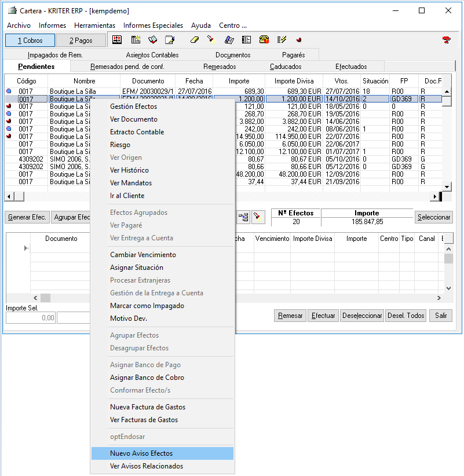The height and width of the screenshot is (476, 464).
Task: Select Ver Avisos Relacionados
Action: point(162,466)
